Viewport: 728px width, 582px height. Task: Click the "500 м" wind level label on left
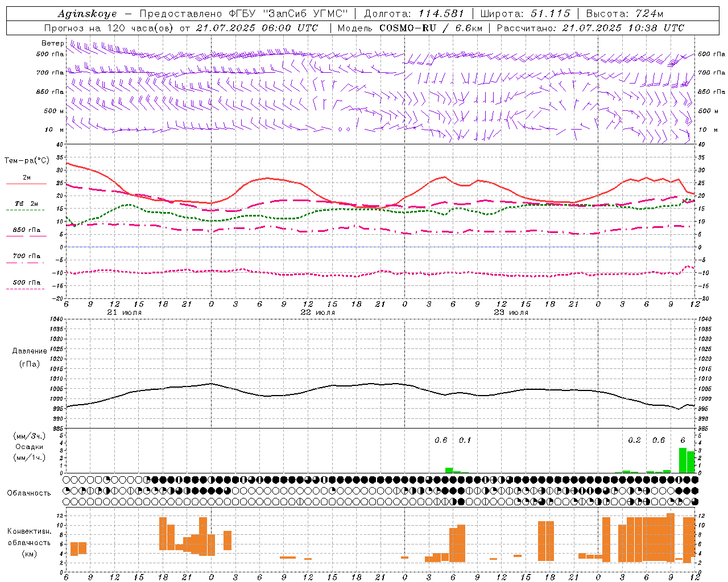click(x=55, y=111)
